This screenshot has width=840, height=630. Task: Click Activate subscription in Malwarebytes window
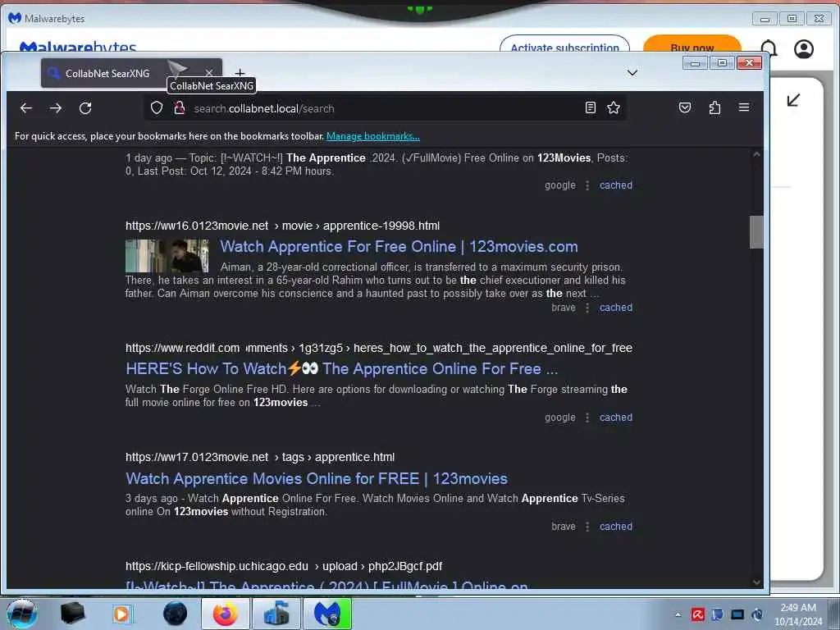point(564,46)
